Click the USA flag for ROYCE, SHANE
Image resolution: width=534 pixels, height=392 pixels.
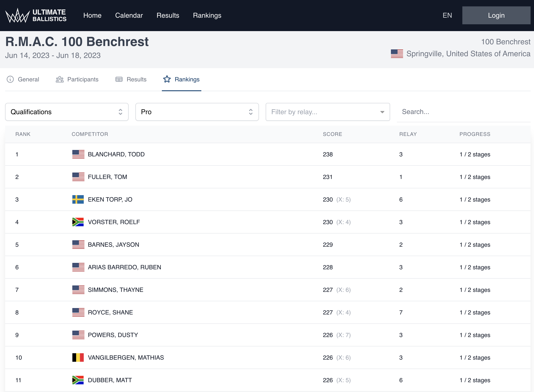78,312
